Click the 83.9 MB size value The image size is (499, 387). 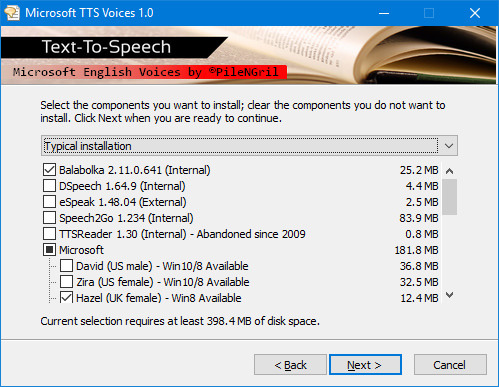click(x=419, y=218)
